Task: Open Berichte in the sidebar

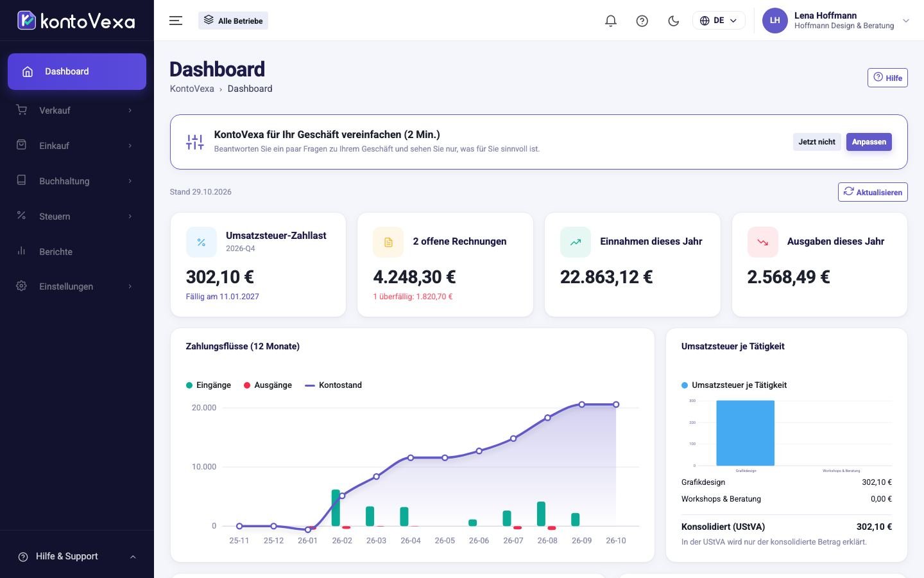Action: 77,252
